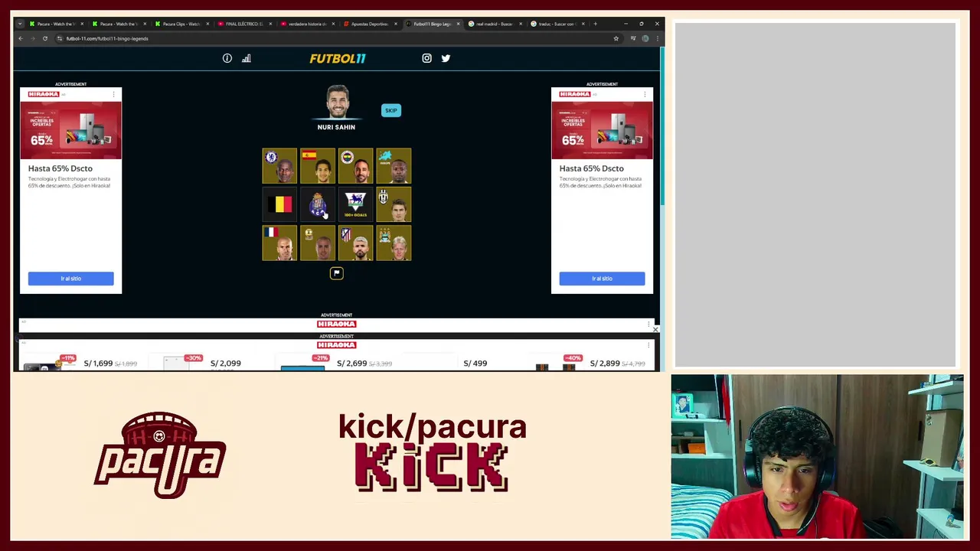Select the Atletico Madrid badge bingo cell
The height and width of the screenshot is (551, 980).
pos(356,243)
